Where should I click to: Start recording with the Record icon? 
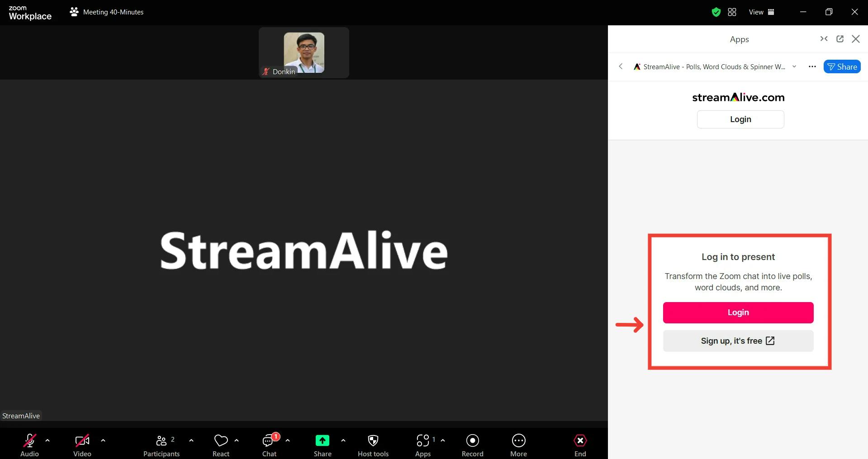pyautogui.click(x=473, y=440)
